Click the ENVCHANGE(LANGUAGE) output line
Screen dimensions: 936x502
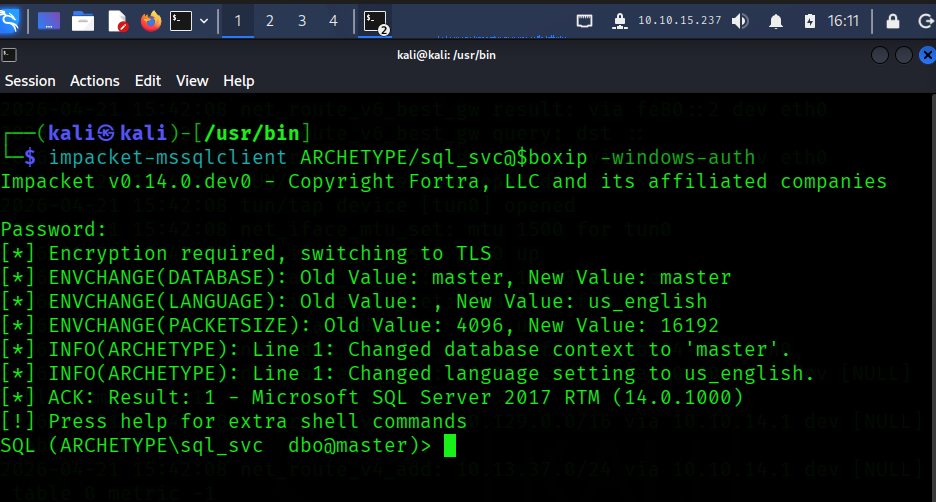point(354,301)
